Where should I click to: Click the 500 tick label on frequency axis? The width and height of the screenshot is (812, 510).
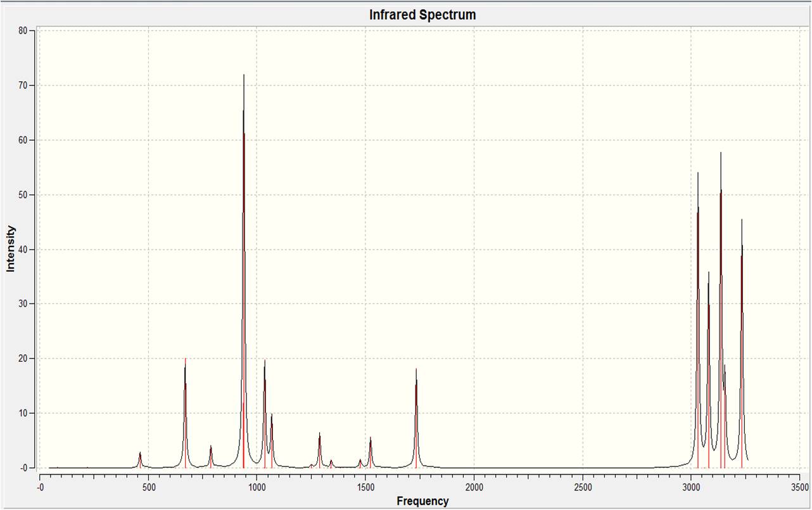point(148,487)
